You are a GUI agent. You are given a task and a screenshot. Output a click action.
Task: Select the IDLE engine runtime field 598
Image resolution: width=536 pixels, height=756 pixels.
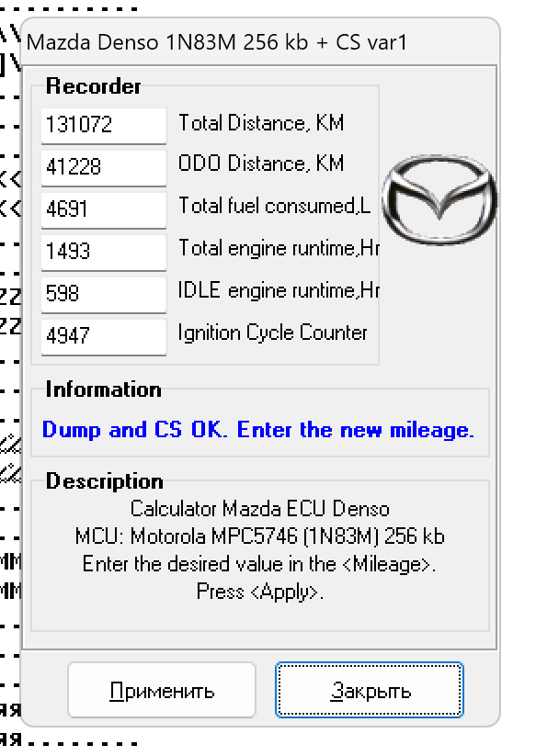104,294
